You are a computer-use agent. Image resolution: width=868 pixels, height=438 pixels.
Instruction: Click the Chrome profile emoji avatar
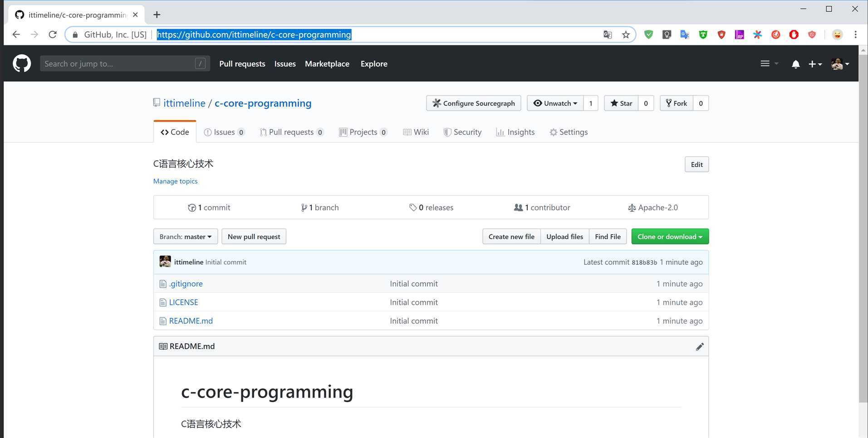pyautogui.click(x=837, y=34)
